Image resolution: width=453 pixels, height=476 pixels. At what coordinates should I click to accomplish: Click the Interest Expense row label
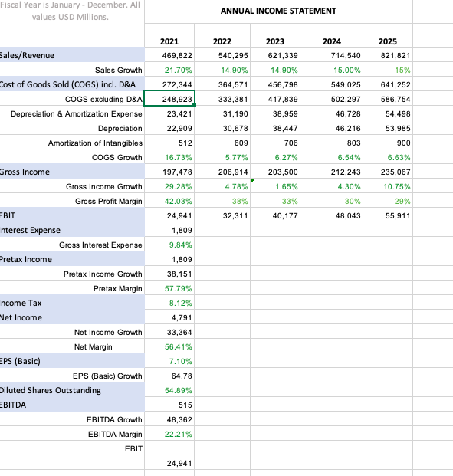30,230
